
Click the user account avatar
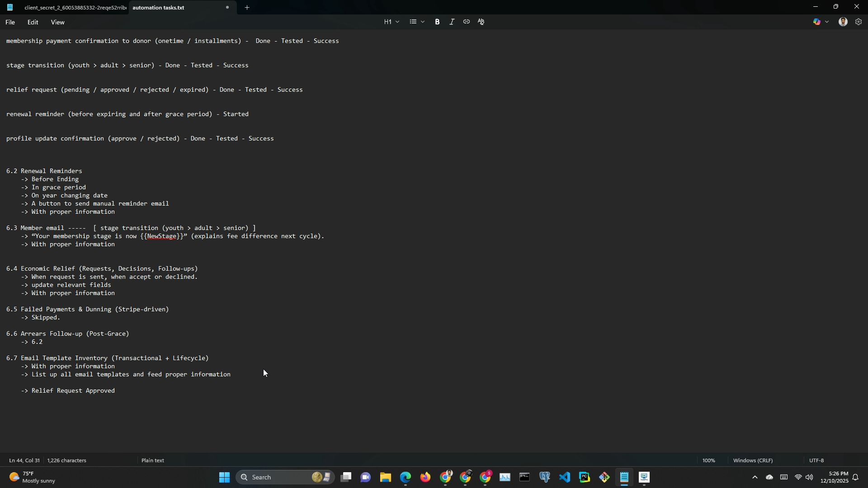coord(843,22)
